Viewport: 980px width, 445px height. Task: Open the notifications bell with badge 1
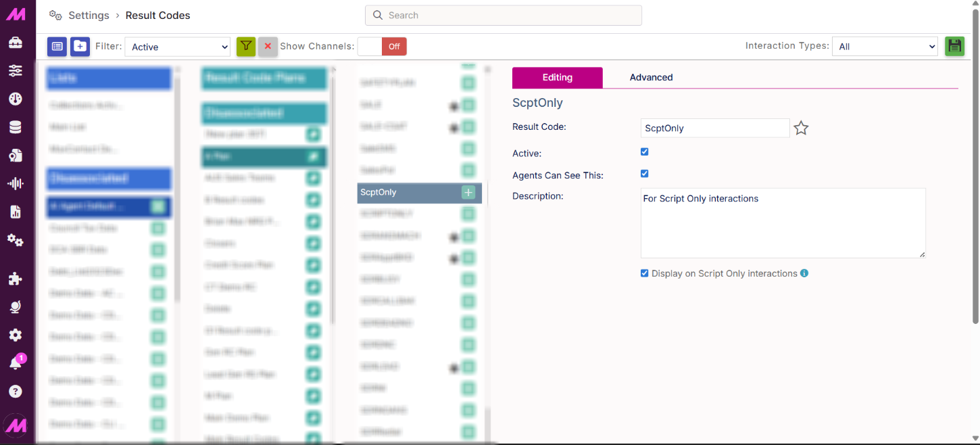[x=16, y=362]
